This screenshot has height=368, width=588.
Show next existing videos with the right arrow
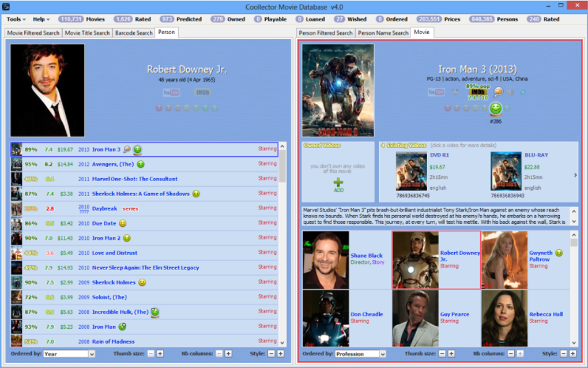pyautogui.click(x=575, y=175)
